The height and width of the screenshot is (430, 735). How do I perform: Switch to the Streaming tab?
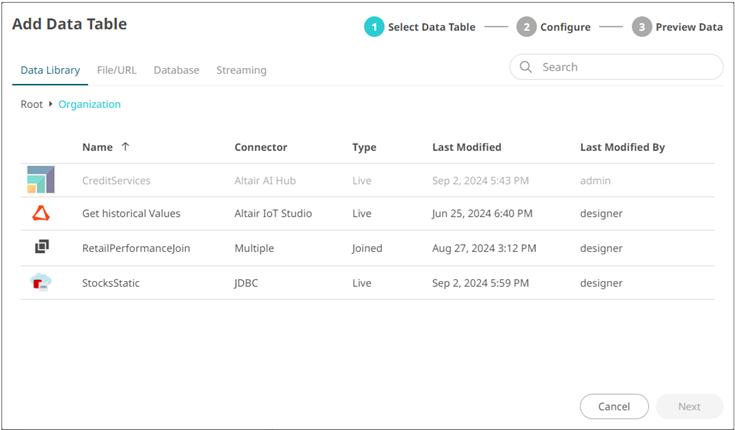(241, 70)
